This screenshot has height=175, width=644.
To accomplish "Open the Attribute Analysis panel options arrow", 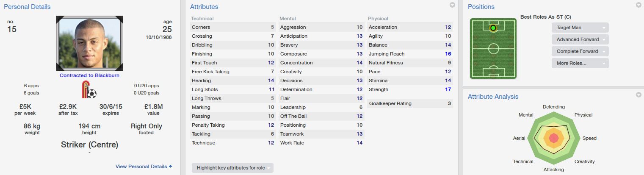I will click(638, 95).
